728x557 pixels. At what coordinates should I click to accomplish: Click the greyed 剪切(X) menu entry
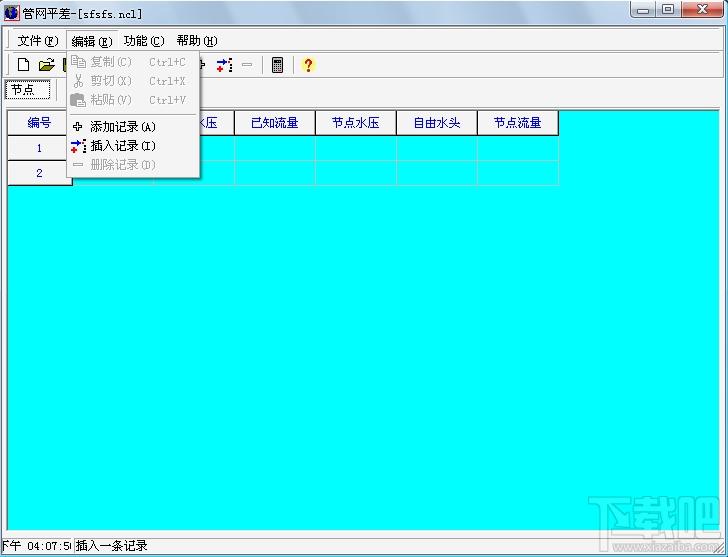tap(133, 81)
